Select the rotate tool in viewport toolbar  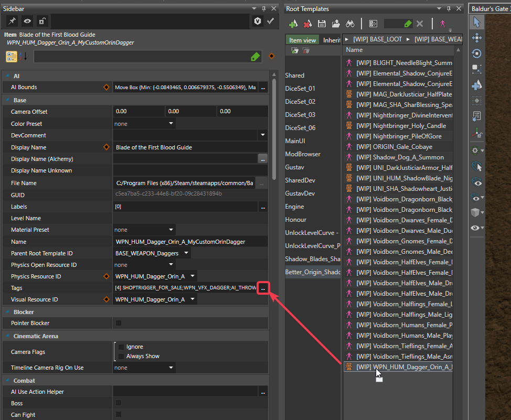[477, 53]
